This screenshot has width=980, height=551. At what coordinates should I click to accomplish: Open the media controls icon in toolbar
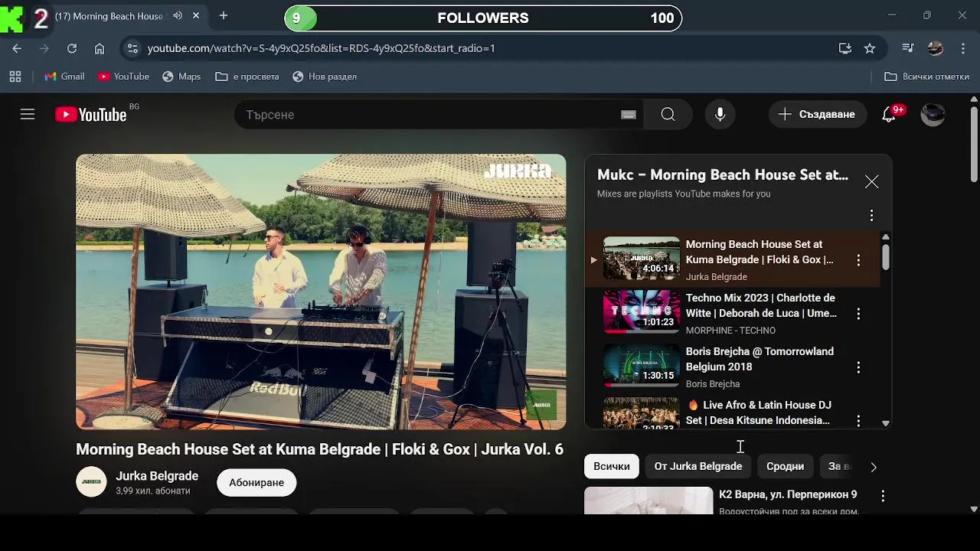point(908,48)
